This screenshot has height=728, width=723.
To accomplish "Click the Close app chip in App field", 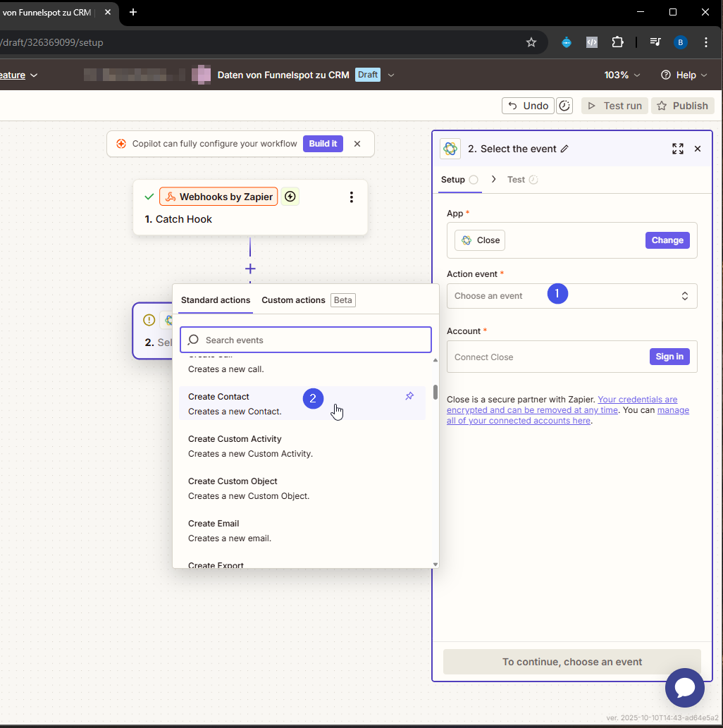I will (480, 240).
